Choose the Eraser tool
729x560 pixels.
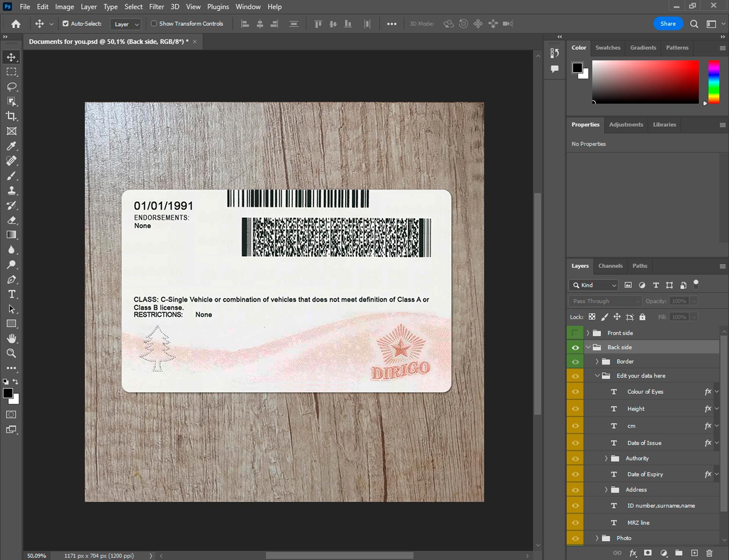pyautogui.click(x=12, y=220)
